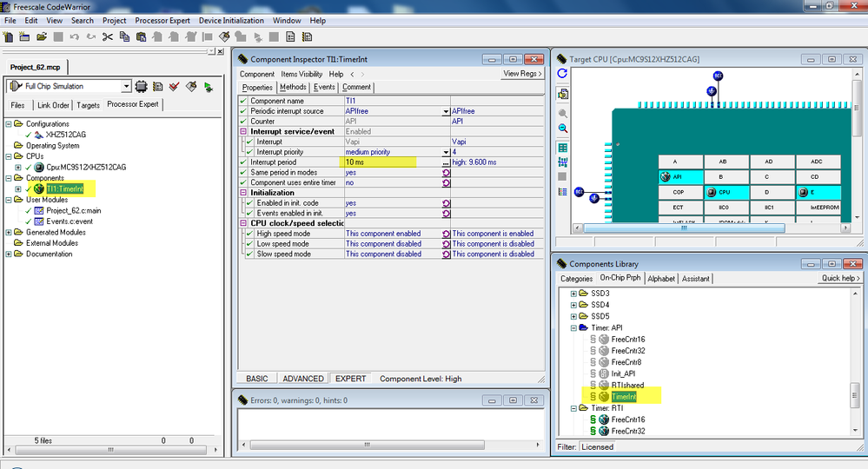868x469 pixels.
Task: Select the TimerInt component icon in Components Library
Action: click(x=604, y=397)
